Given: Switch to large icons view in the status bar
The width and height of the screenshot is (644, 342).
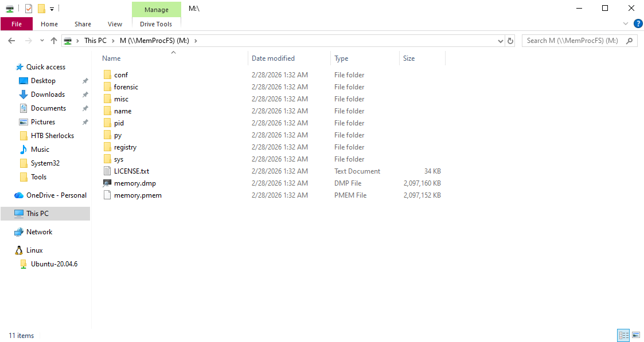Looking at the screenshot, I should [x=635, y=335].
